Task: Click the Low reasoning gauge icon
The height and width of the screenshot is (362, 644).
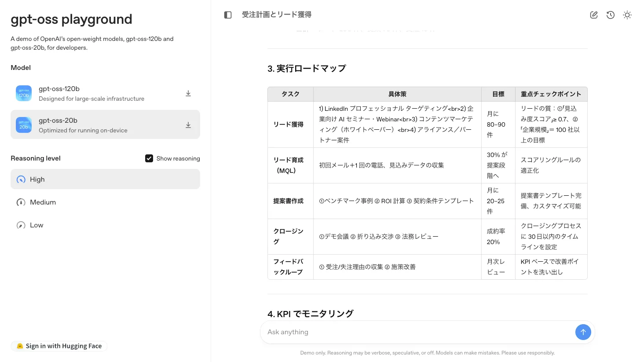Action: [x=21, y=225]
